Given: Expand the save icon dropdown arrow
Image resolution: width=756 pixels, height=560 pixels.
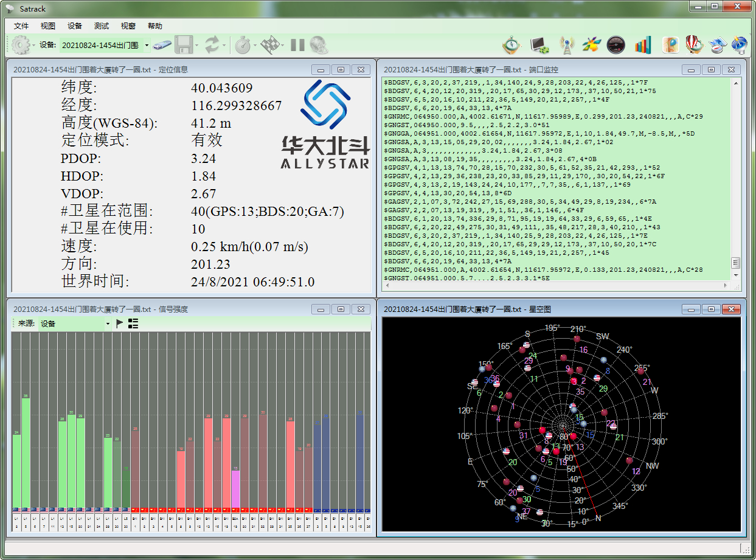Looking at the screenshot, I should (x=196, y=45).
